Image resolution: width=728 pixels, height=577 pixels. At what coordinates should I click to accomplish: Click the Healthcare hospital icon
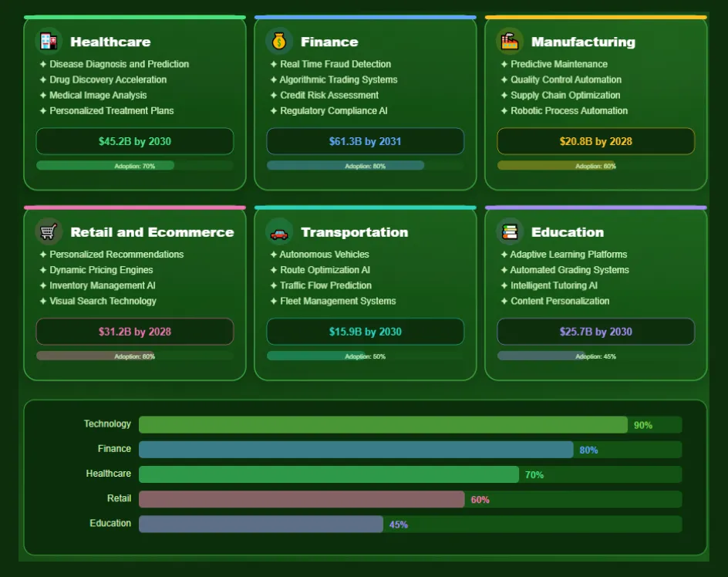49,40
